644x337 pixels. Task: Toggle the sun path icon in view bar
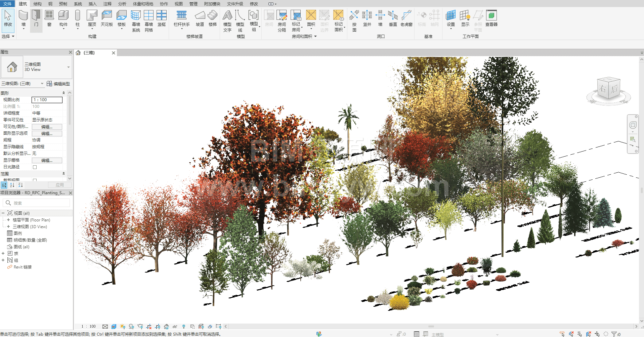pos(123,326)
